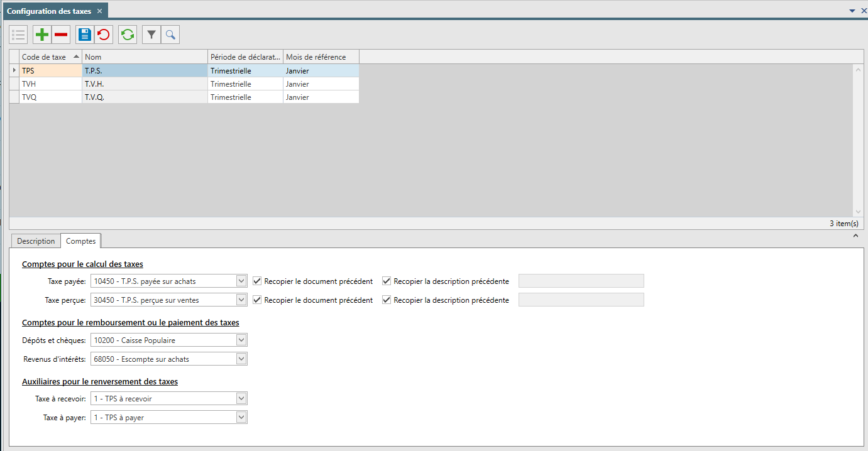Click the Mois de référence column header
The height and width of the screenshot is (451, 868).
click(x=321, y=57)
